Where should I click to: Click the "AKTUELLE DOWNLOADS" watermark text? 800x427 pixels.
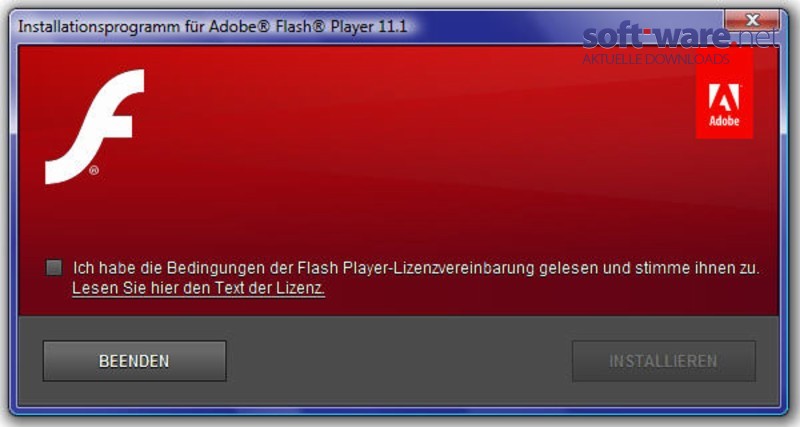pos(656,59)
